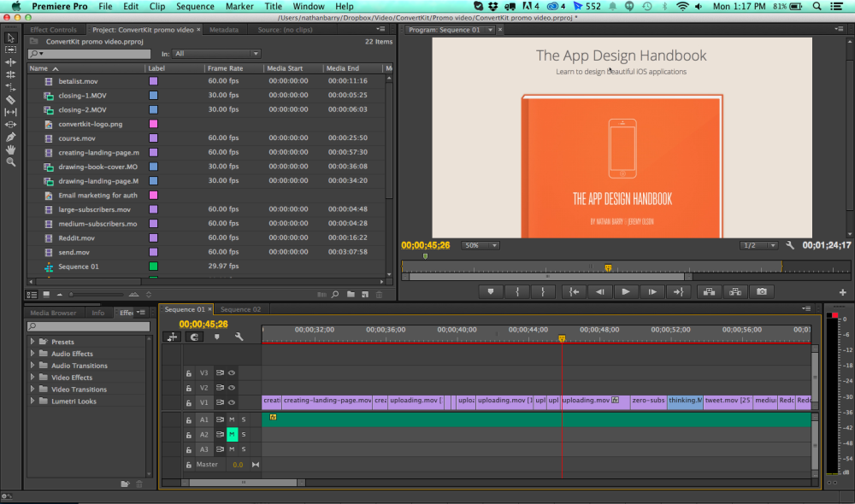The image size is (855, 504).
Task: Select the Pen tool in the toolbox
Action: click(11, 137)
